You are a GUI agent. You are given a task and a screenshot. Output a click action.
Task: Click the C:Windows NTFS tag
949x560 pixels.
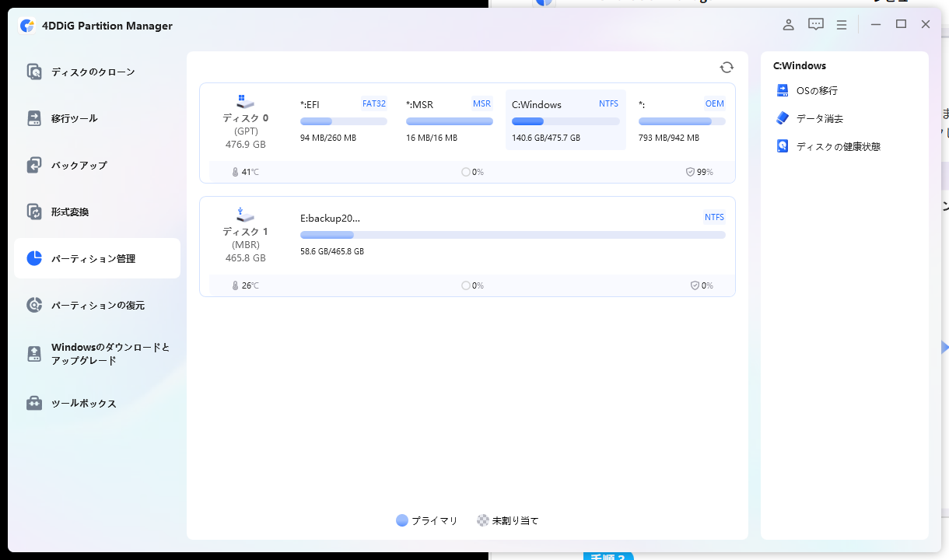[608, 103]
